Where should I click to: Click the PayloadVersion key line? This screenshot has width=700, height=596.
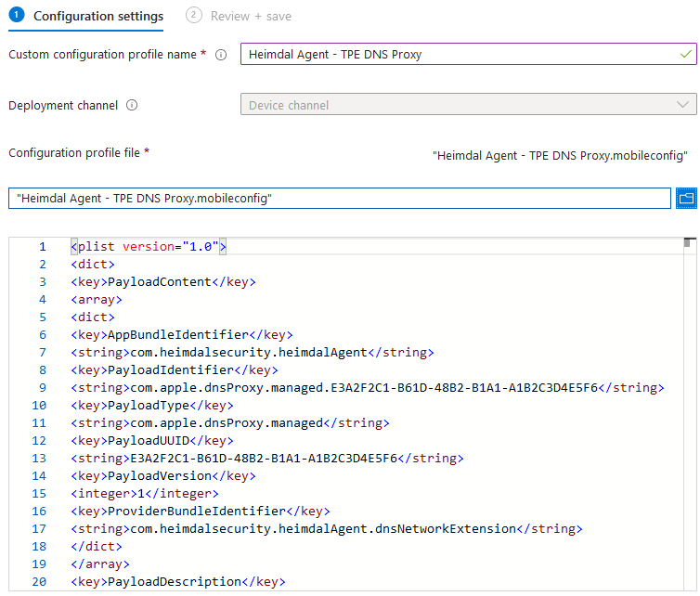click(x=163, y=476)
